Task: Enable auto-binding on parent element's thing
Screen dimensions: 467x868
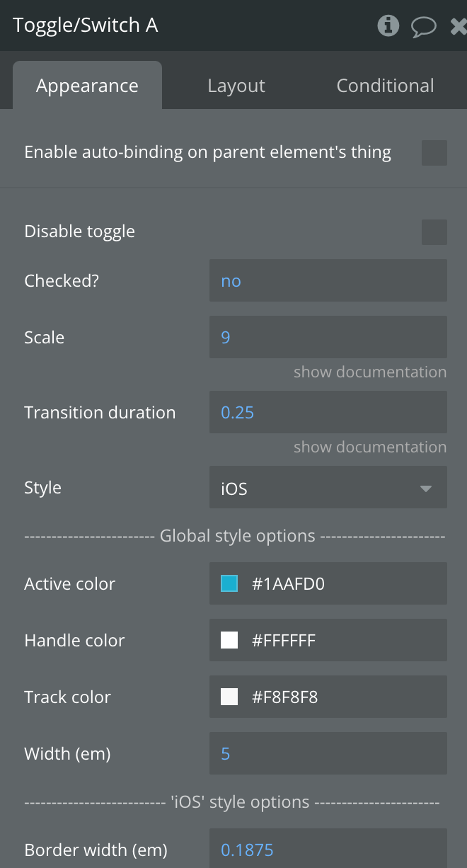Action: 434,153
